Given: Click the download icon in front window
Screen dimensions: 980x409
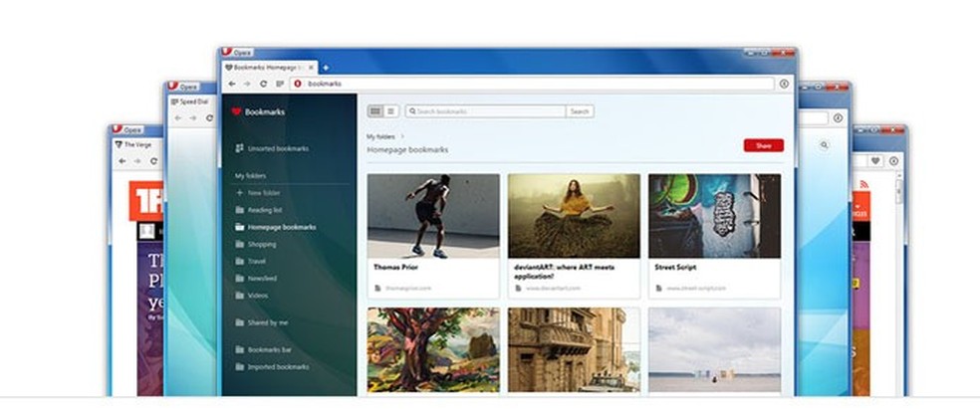Looking at the screenshot, I should (x=784, y=84).
